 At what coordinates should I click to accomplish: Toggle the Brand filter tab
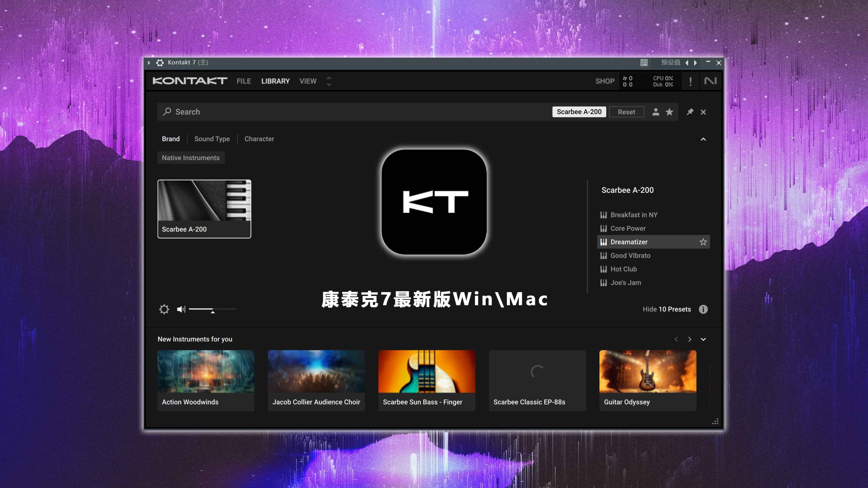point(171,139)
